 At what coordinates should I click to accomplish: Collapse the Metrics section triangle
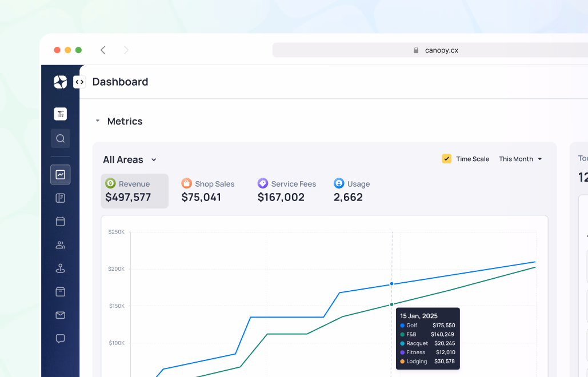[98, 121]
